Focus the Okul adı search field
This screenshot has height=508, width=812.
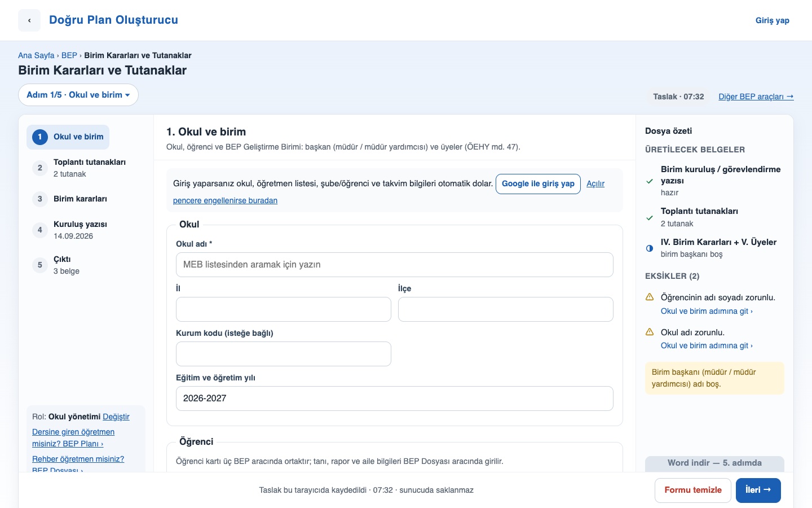coord(395,265)
